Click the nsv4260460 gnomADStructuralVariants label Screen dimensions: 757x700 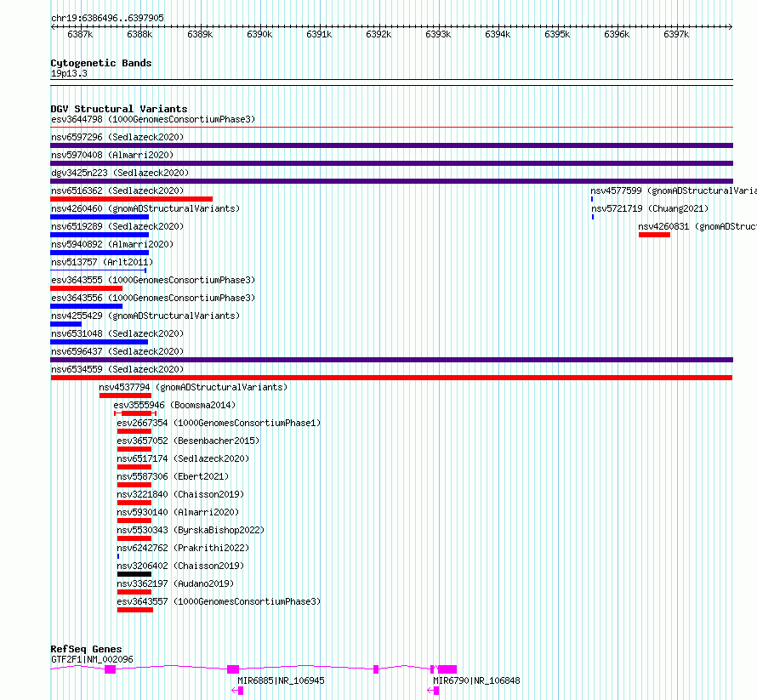145,208
